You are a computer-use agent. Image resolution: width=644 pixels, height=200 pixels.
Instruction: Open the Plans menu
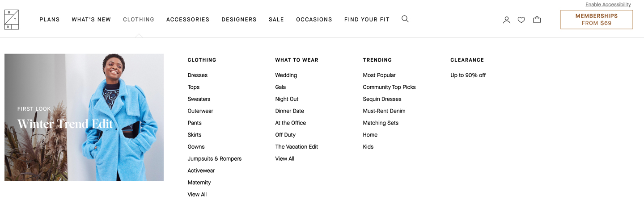pos(50,20)
